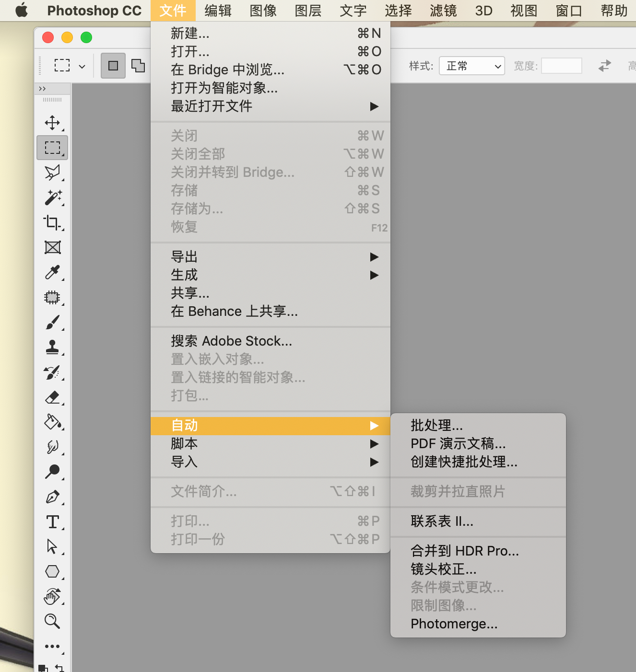636x672 pixels.
Task: Select the Clone Stamp tool
Action: pos(52,347)
